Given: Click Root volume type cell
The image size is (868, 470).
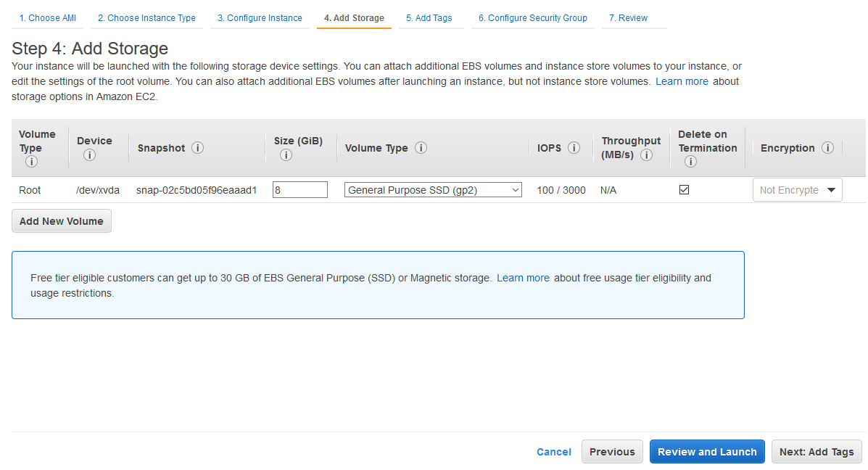Looking at the screenshot, I should (30, 190).
